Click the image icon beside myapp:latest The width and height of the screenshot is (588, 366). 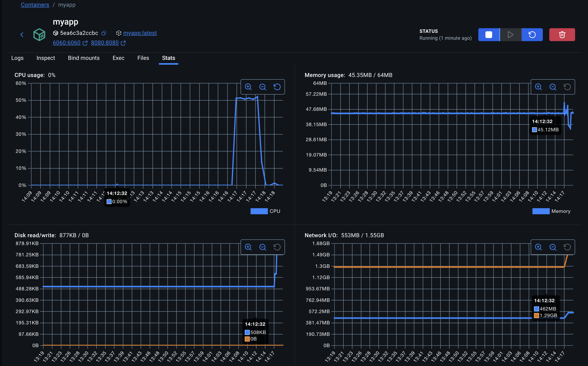coord(119,33)
